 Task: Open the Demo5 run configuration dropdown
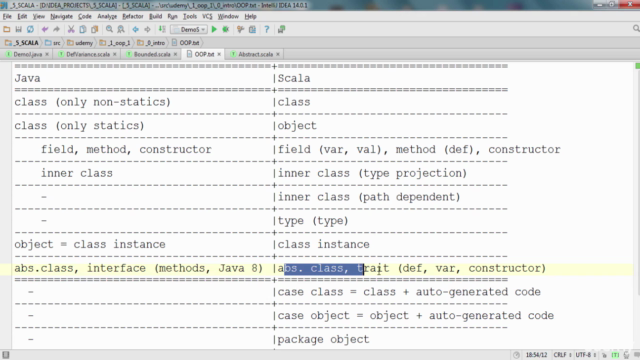coord(189,29)
